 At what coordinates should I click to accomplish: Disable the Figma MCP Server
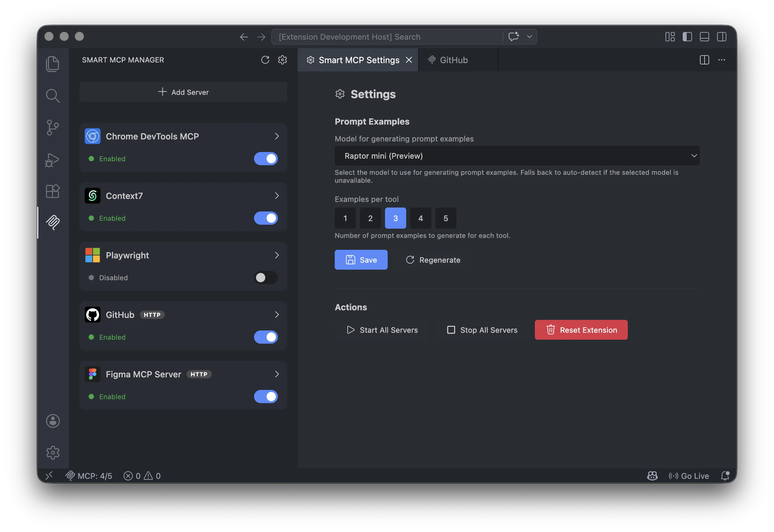[266, 397]
